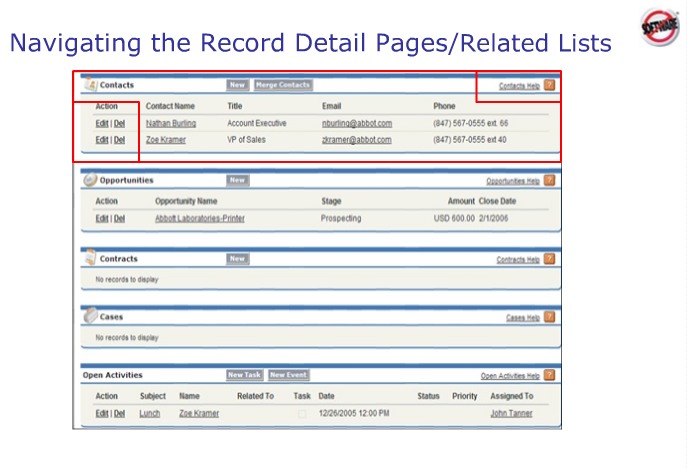Delete the Abbott Laboratories-Printer opportunity
The width and height of the screenshot is (687, 469).
click(x=119, y=218)
